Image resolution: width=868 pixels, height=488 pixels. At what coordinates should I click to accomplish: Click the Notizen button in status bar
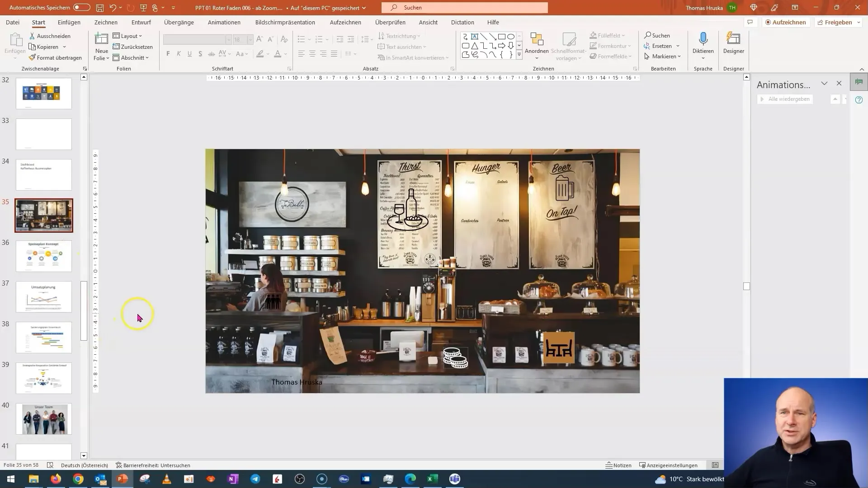(618, 465)
